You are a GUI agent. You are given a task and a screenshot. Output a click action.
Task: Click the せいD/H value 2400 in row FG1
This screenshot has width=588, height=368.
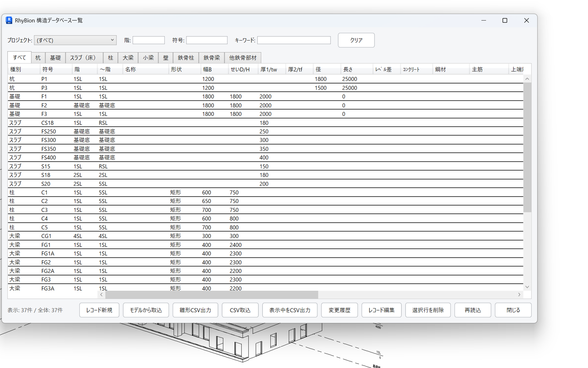click(x=236, y=245)
